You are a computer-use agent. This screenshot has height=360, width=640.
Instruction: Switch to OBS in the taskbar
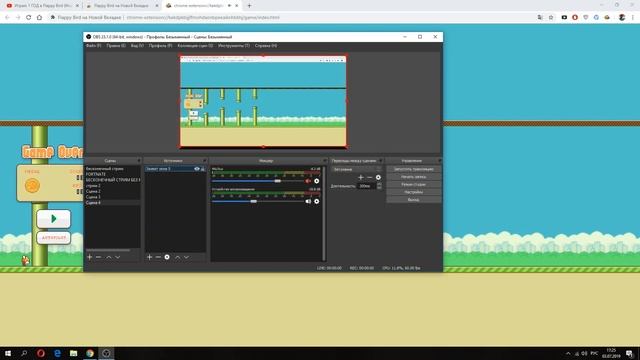(106, 353)
